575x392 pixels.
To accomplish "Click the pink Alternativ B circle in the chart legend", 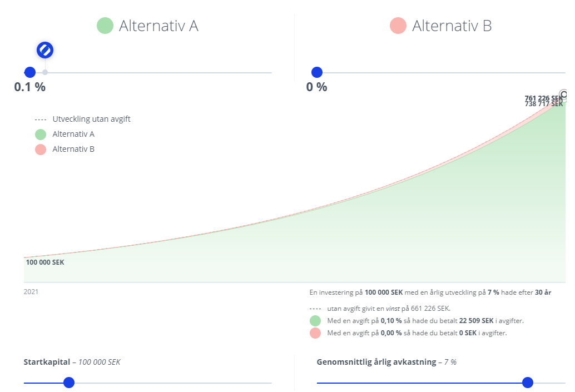I will pyautogui.click(x=40, y=149).
